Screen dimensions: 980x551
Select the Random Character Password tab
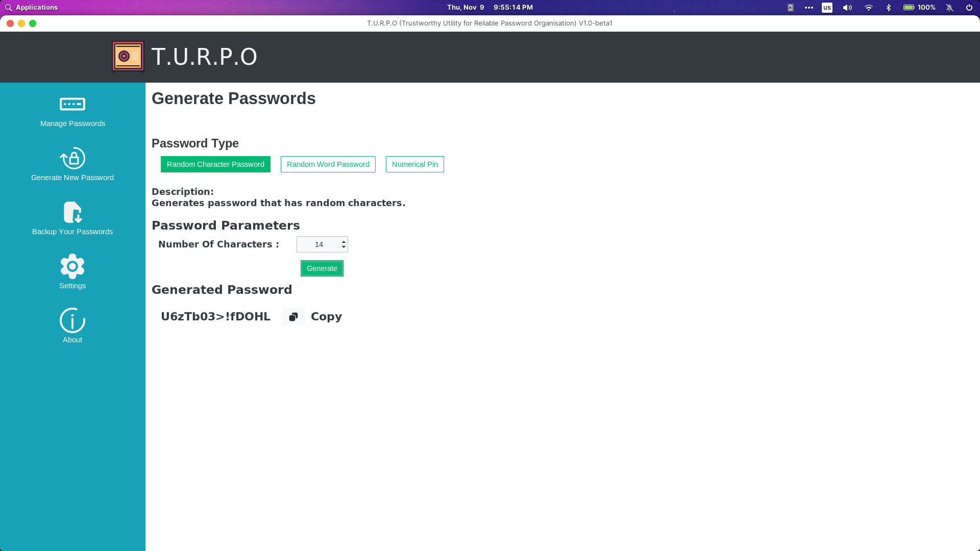[x=215, y=164]
